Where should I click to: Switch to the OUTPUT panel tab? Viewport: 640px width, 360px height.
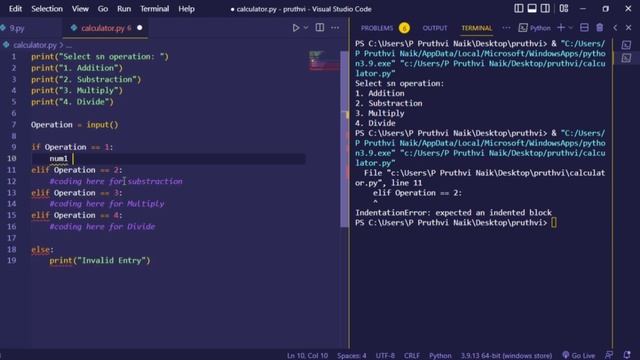coord(435,28)
